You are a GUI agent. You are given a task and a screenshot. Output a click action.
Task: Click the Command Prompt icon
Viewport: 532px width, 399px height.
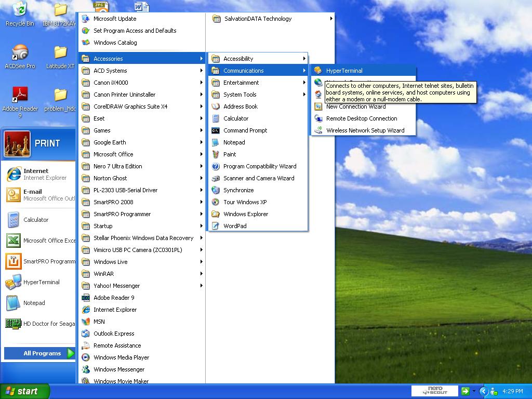(216, 130)
